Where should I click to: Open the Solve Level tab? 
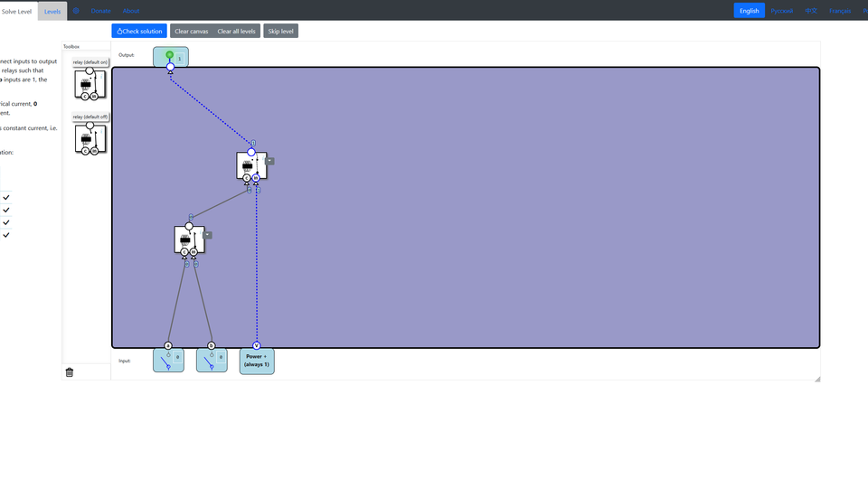click(x=17, y=11)
